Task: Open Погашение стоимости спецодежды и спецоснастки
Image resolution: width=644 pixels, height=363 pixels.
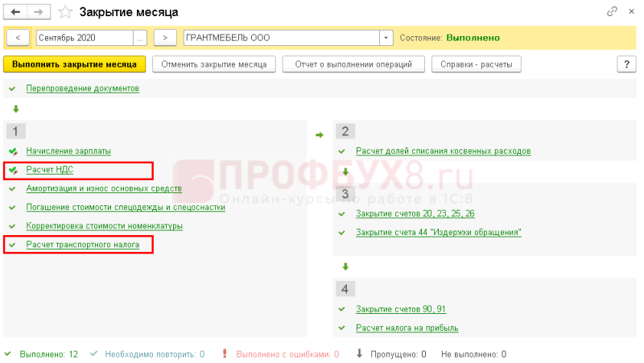Action: [126, 207]
